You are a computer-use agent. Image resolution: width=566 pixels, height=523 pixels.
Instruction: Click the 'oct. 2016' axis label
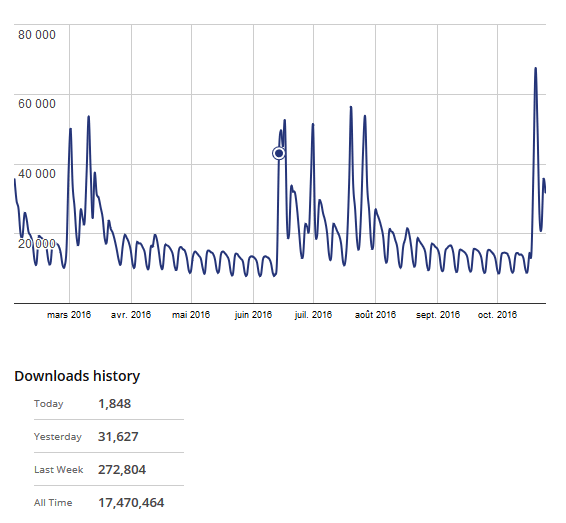[x=497, y=315]
